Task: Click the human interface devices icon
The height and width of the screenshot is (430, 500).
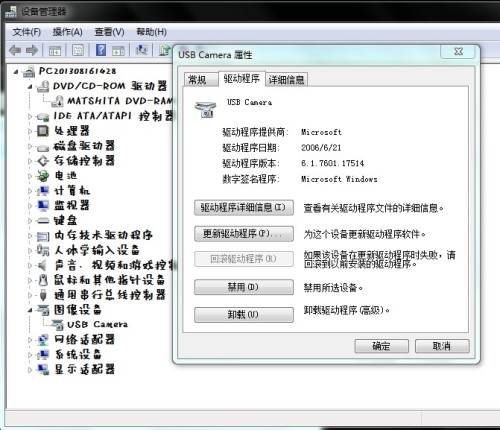Action: (43, 250)
